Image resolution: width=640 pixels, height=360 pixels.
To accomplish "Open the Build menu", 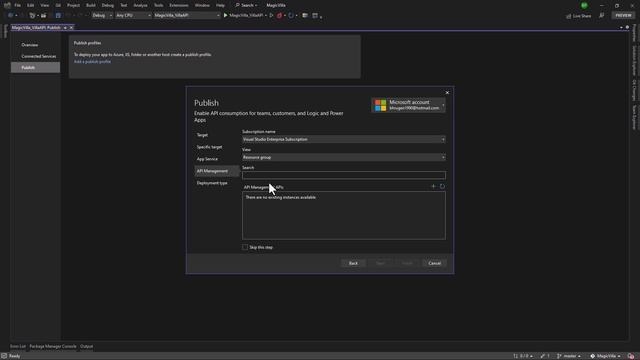I will [91, 5].
